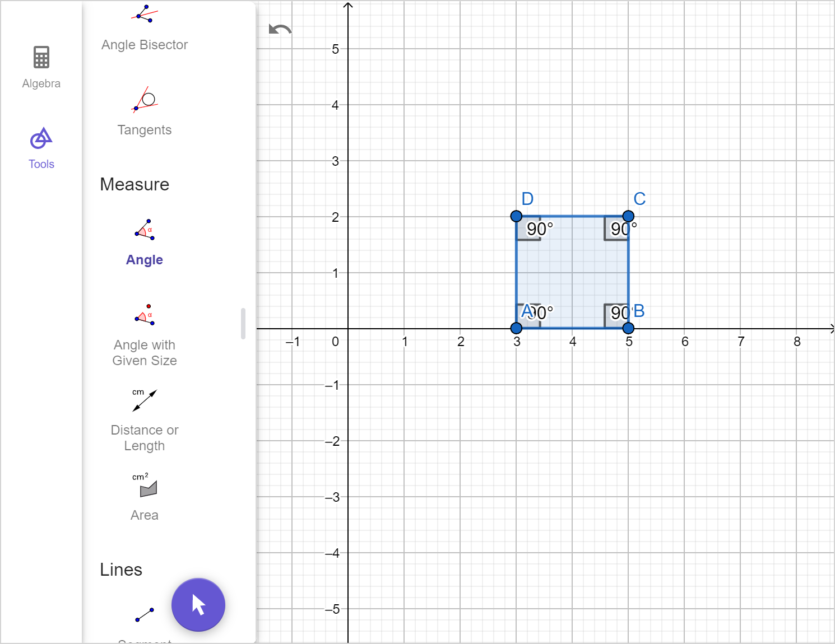Click y-axis tick label −5
Viewport: 835px width, 644px height.
point(333,609)
